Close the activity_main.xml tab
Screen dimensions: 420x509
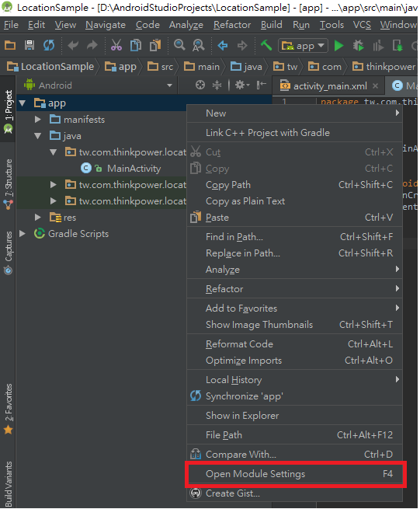(x=375, y=86)
